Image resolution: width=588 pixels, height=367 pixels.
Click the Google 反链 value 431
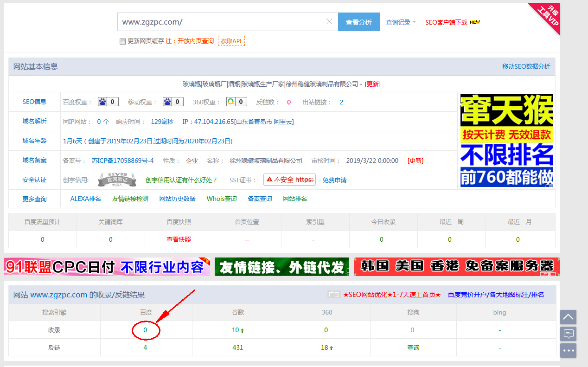coord(238,348)
